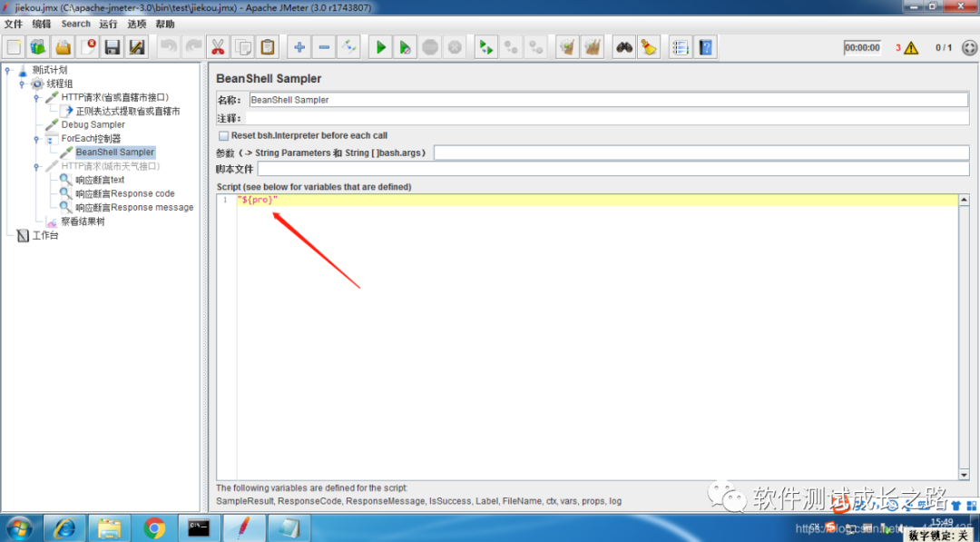Image resolution: width=980 pixels, height=542 pixels.
Task: Reset search with the brush icon
Action: click(649, 47)
